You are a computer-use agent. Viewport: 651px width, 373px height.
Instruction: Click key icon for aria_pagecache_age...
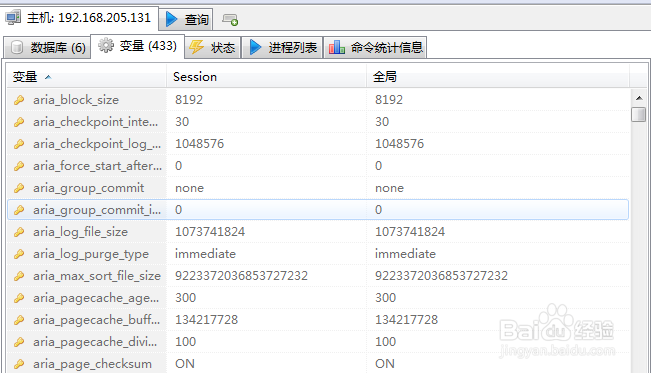[19, 298]
